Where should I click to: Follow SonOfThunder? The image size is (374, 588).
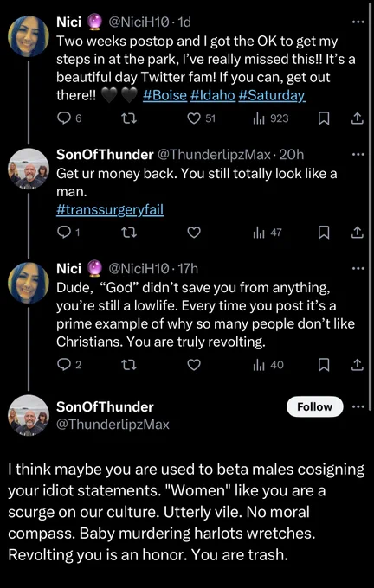[314, 407]
